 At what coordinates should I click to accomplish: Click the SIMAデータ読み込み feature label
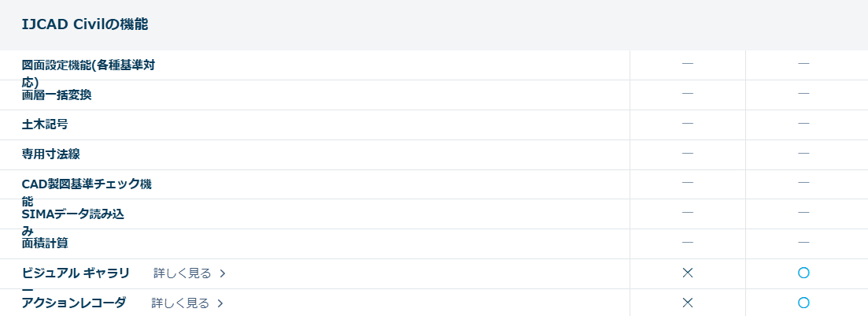[72, 214]
